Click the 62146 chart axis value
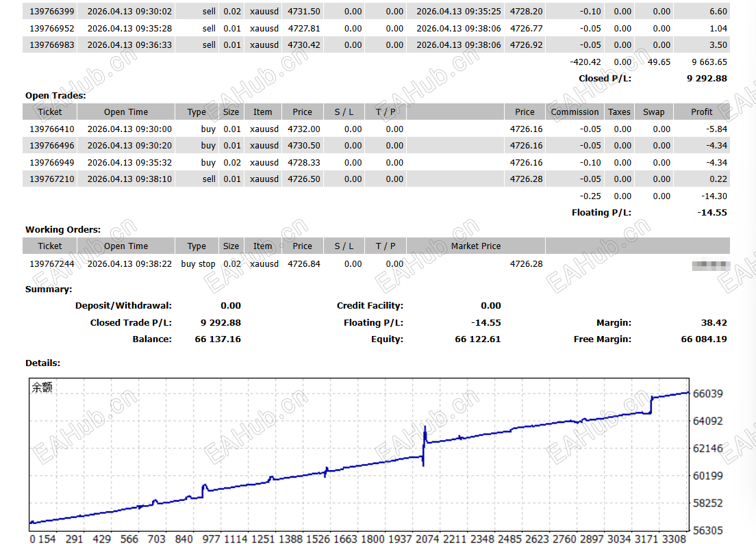The width and height of the screenshot is (756, 544). [x=708, y=449]
